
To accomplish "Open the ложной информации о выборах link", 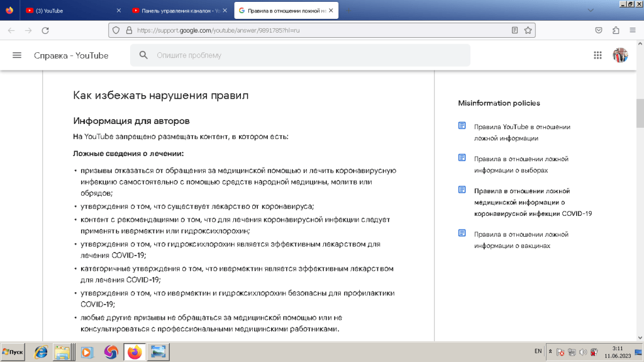I will tap(520, 164).
